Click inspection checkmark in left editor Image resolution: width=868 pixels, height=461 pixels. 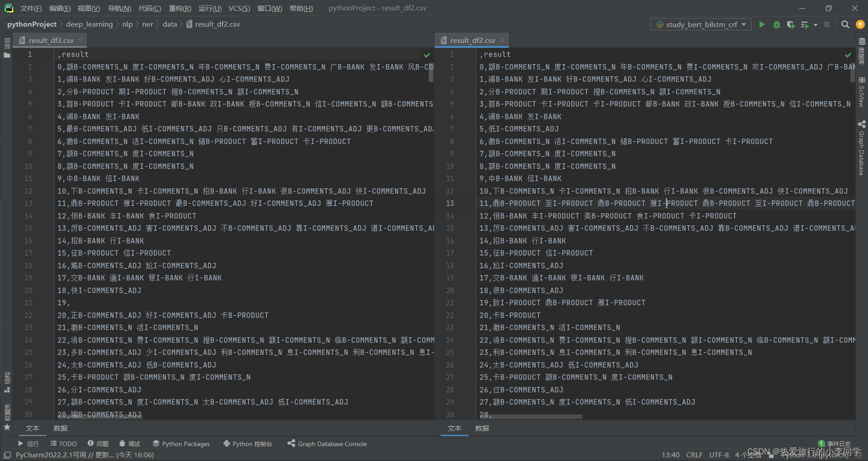(x=427, y=55)
